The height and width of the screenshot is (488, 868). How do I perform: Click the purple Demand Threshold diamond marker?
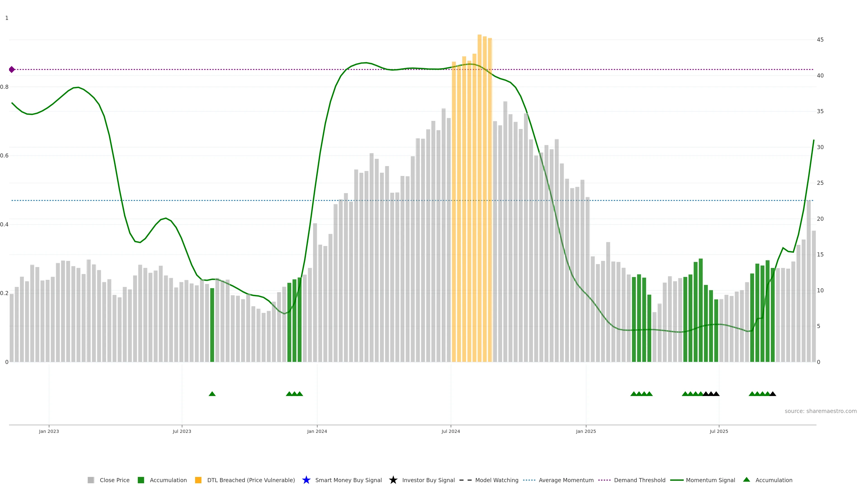(12, 69)
